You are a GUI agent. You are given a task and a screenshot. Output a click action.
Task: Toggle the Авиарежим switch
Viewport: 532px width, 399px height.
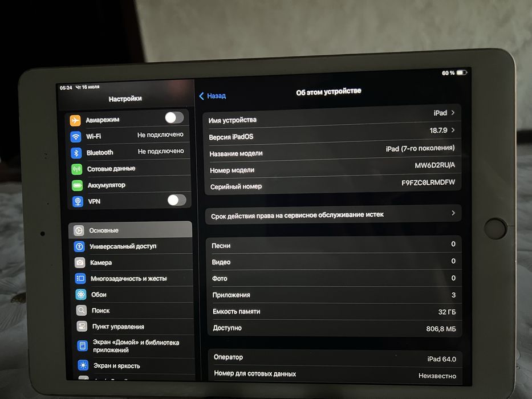click(174, 118)
